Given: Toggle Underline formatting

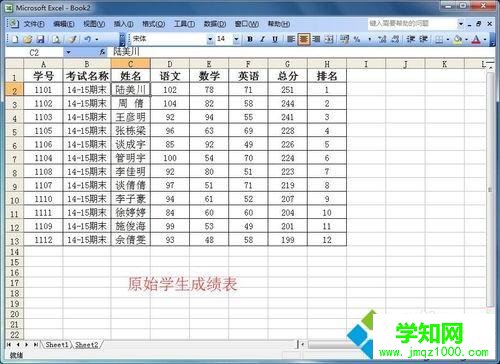Looking at the screenshot, I should click(275, 39).
